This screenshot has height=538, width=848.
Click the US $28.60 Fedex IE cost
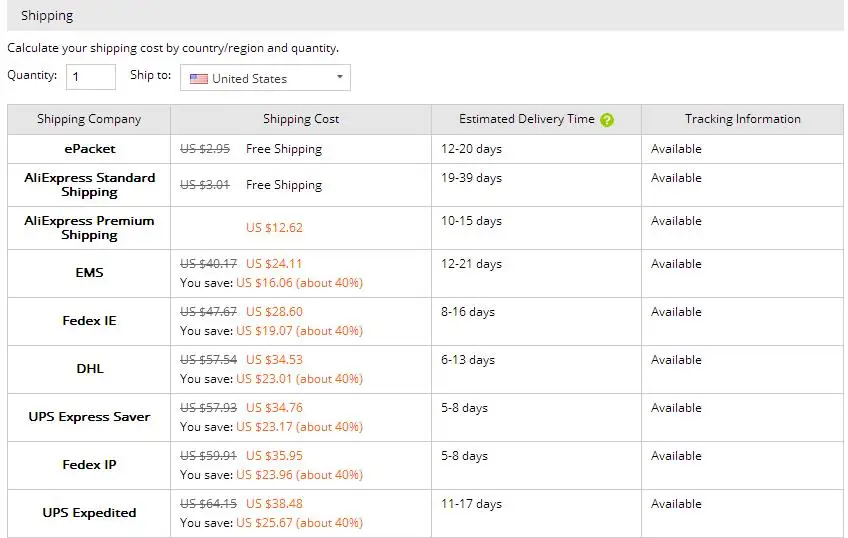coord(274,312)
